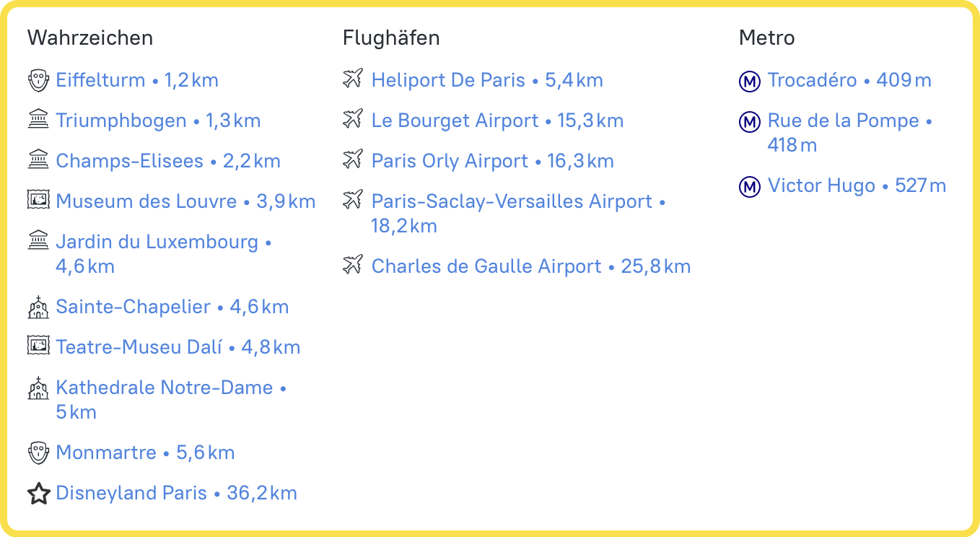The image size is (980, 537).
Task: Click the metro icon next to Trocadéro
Action: [750, 82]
